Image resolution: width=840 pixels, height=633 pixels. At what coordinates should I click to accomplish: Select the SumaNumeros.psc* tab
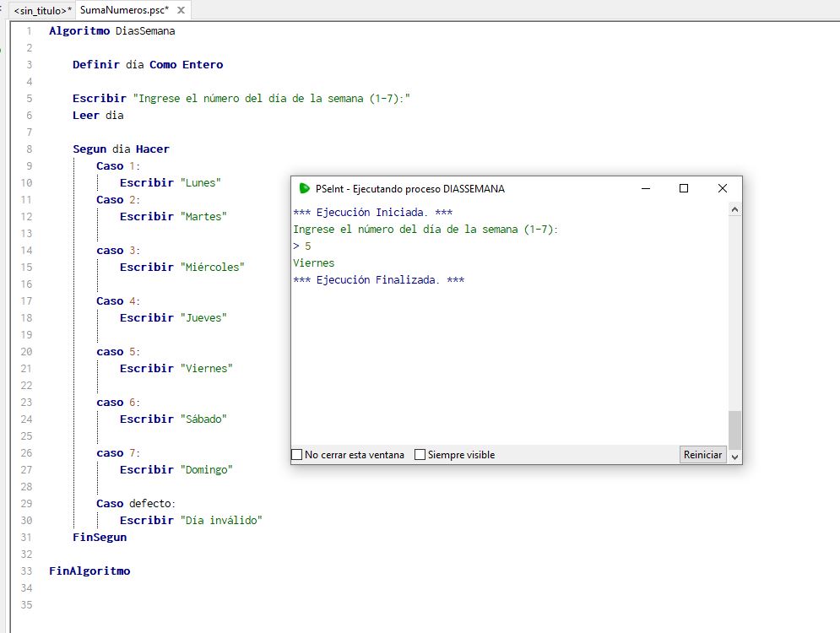tap(124, 10)
